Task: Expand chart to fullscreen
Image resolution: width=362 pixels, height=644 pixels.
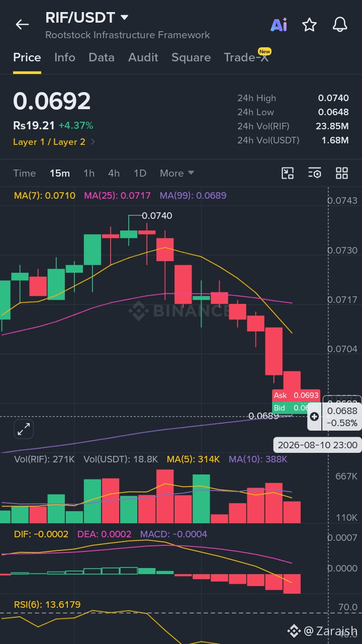Action: click(x=24, y=429)
